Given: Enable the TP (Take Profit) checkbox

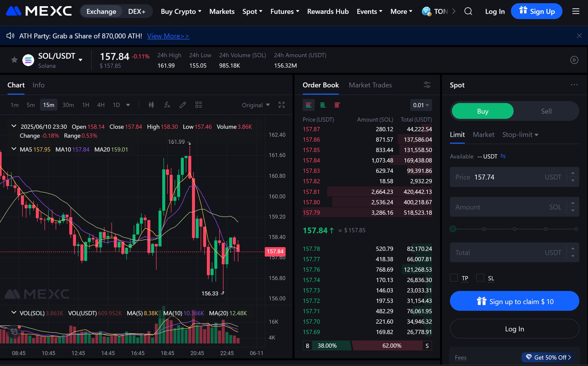Looking at the screenshot, I should (x=454, y=278).
